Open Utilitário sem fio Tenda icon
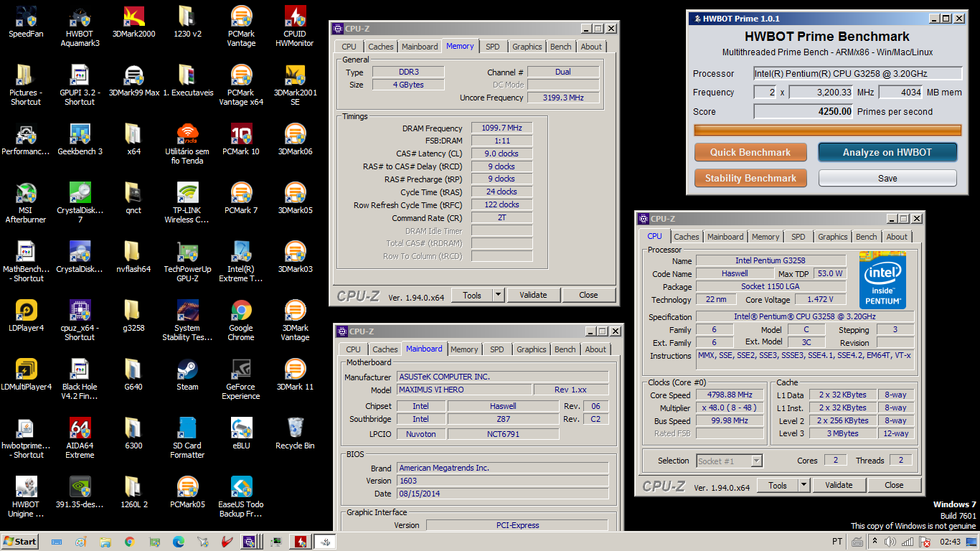 [x=187, y=143]
